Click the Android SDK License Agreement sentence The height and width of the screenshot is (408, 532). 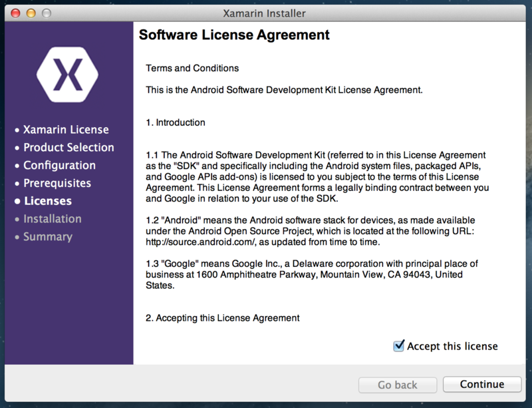pos(285,90)
